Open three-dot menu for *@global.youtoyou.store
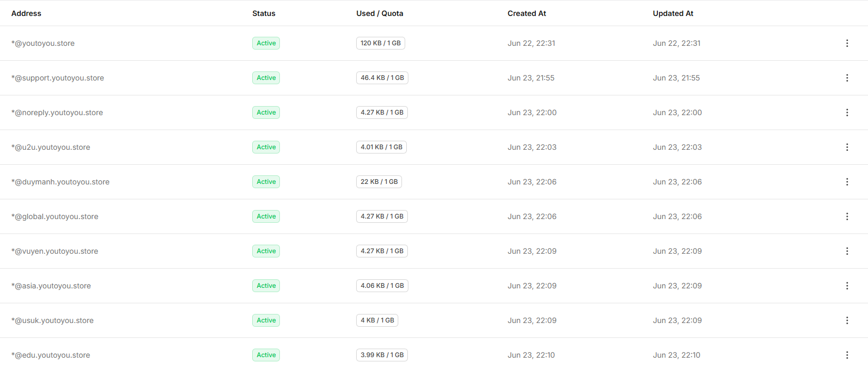The image size is (868, 379). [847, 216]
